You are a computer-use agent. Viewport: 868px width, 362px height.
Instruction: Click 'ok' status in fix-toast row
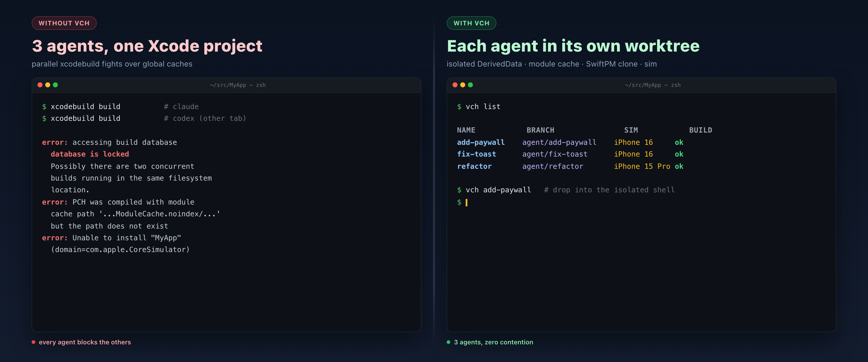679,154
